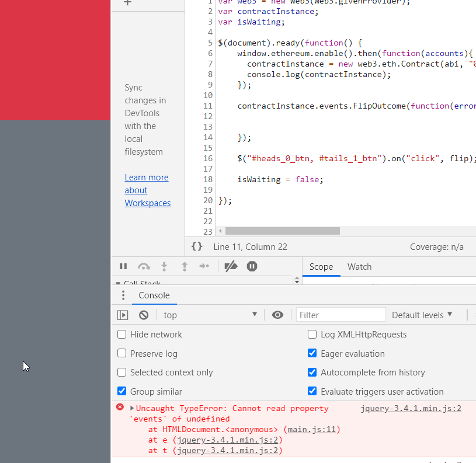Enable Selected context only checkbox
The height and width of the screenshot is (463, 476).
121,373
